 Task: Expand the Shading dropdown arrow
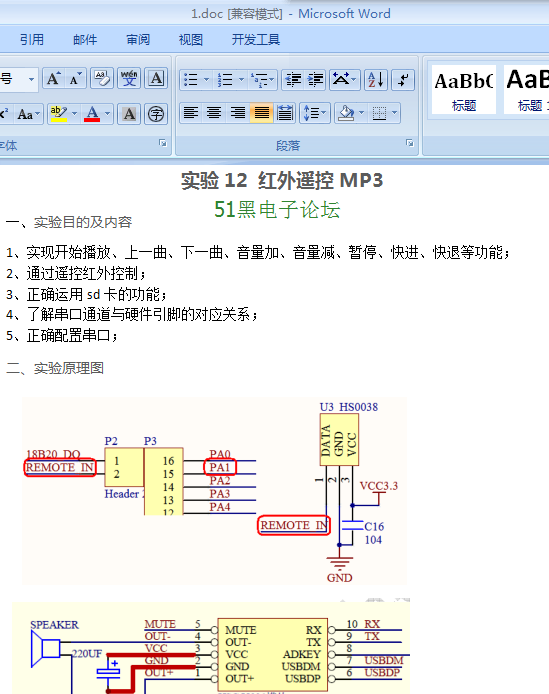[x=362, y=113]
